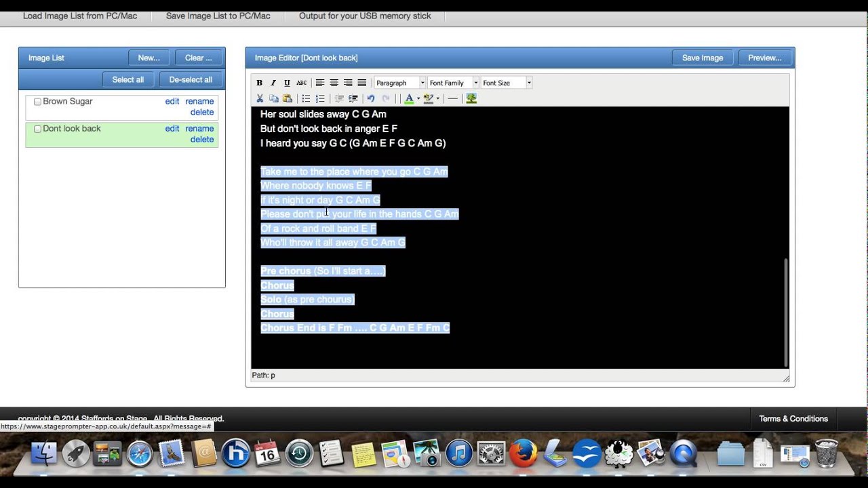This screenshot has width=868, height=488.
Task: Click the De-select all button
Action: click(191, 79)
